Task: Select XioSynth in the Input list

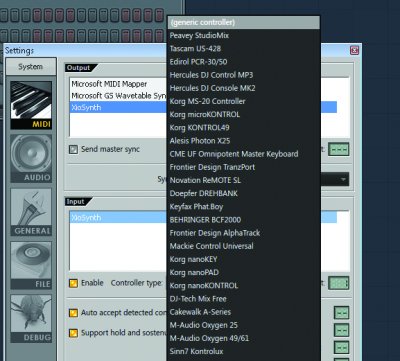Action: coord(118,217)
